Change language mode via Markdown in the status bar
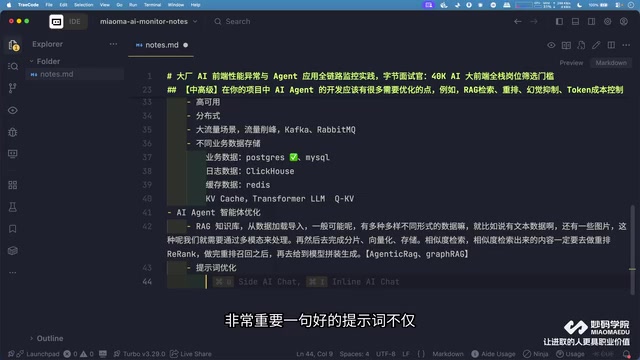 448,354
